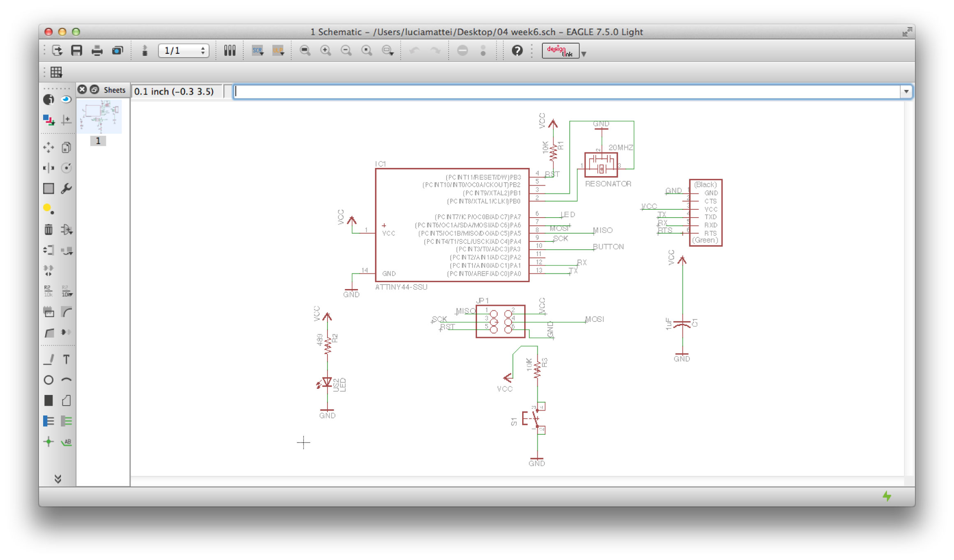954x560 pixels.
Task: Select the Info tool
Action: 48,99
